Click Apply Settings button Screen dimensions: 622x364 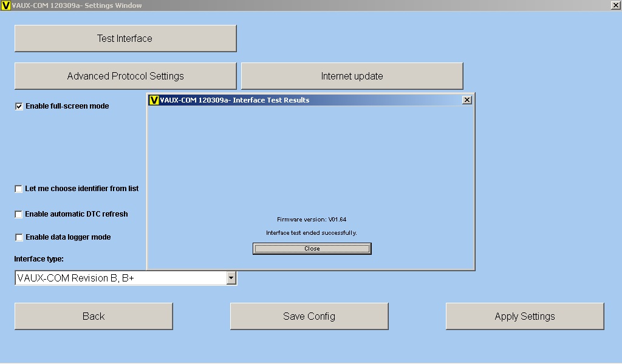pyautogui.click(x=525, y=317)
